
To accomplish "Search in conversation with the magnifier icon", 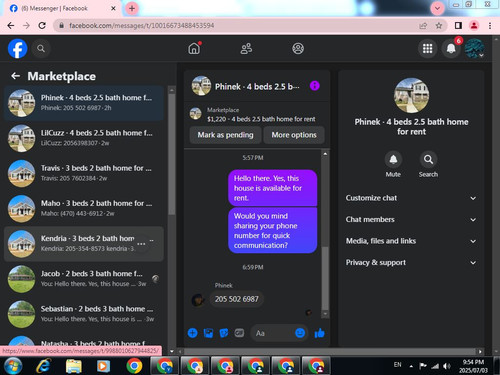I will [x=428, y=160].
